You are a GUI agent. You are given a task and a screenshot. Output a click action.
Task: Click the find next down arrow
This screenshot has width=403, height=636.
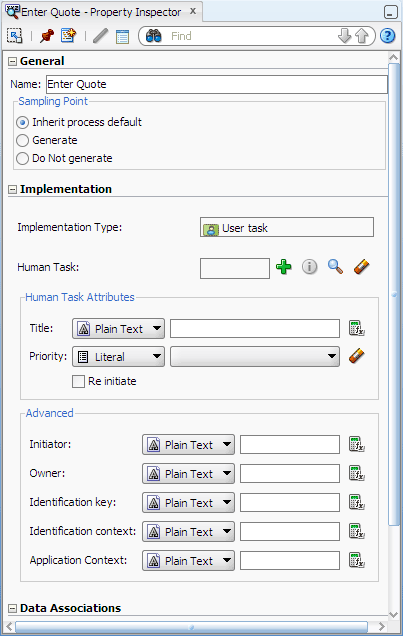[x=344, y=36]
